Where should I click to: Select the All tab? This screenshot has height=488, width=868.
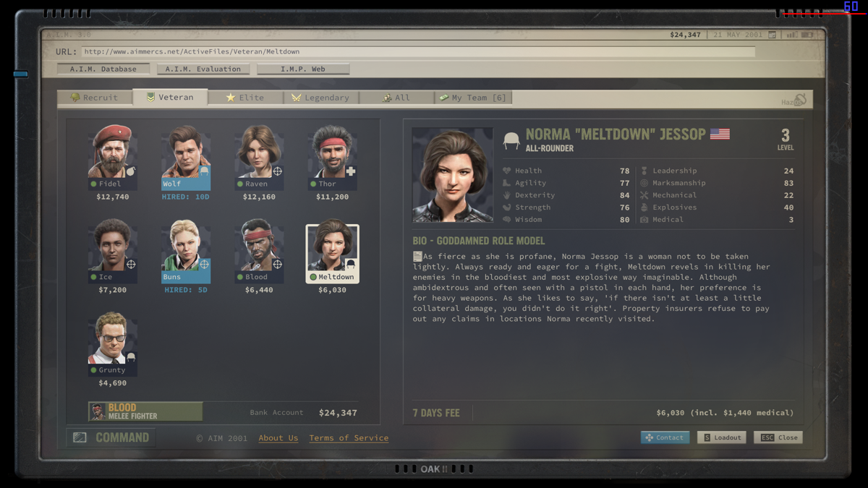click(x=396, y=98)
